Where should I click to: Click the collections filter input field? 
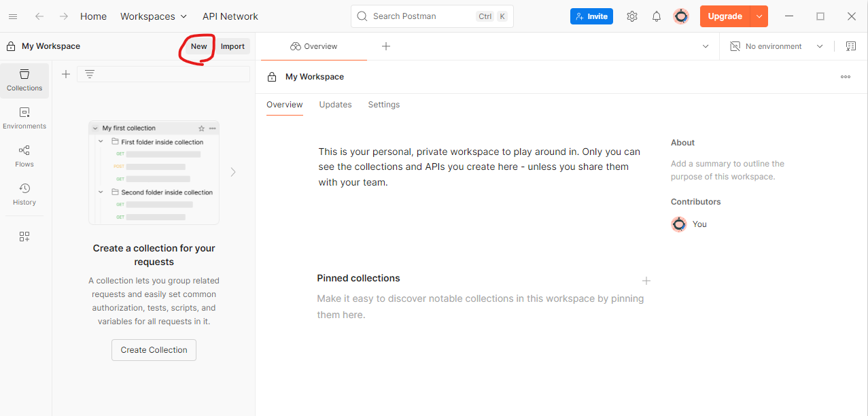(163, 74)
